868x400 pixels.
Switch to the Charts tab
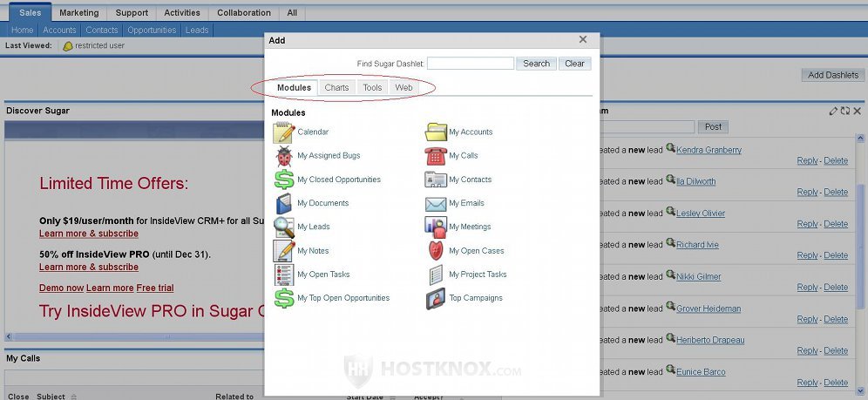click(x=336, y=87)
